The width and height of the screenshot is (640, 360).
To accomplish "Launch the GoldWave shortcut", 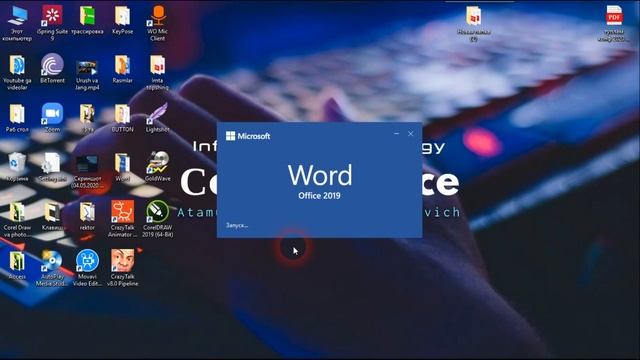I will (x=158, y=167).
